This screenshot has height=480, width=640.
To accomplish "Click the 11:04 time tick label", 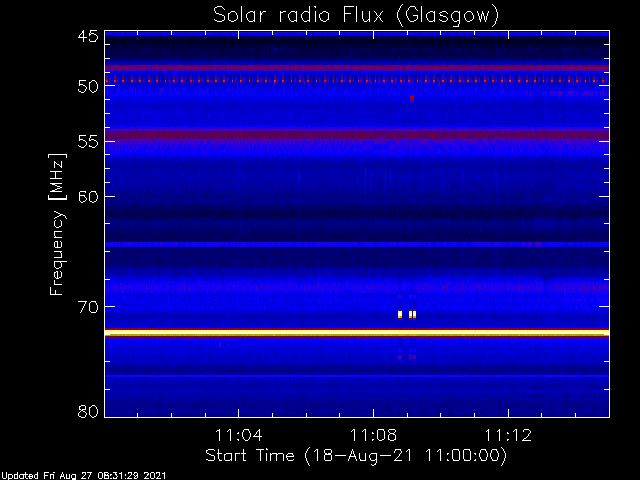I will point(238,436).
